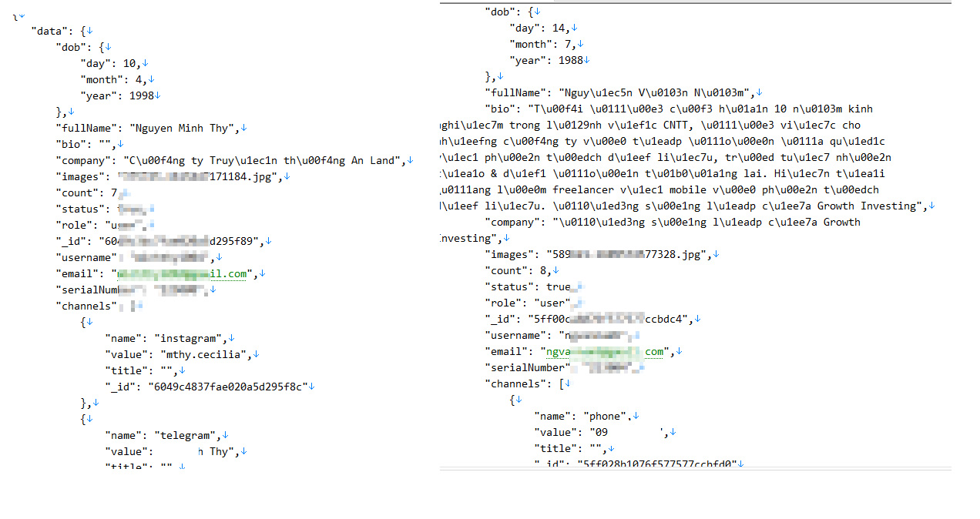Click the email link starting with ngva
The width and height of the screenshot is (980, 519).
pos(606,352)
